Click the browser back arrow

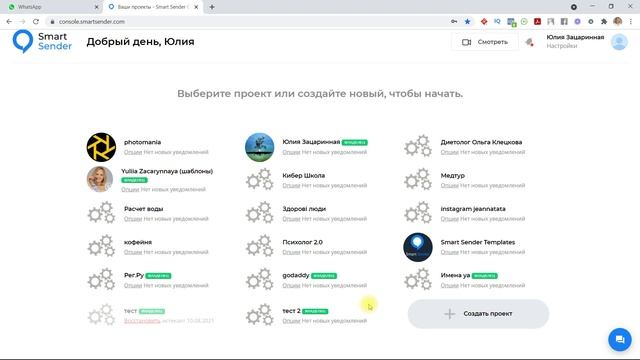9,22
